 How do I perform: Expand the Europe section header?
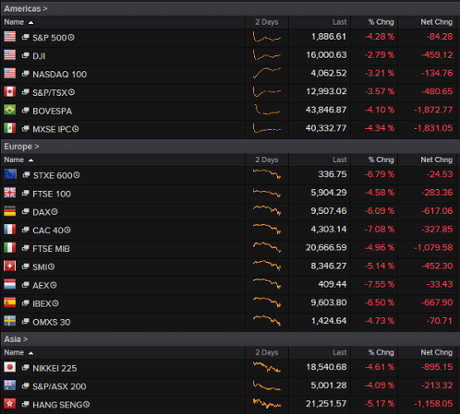click(x=21, y=147)
